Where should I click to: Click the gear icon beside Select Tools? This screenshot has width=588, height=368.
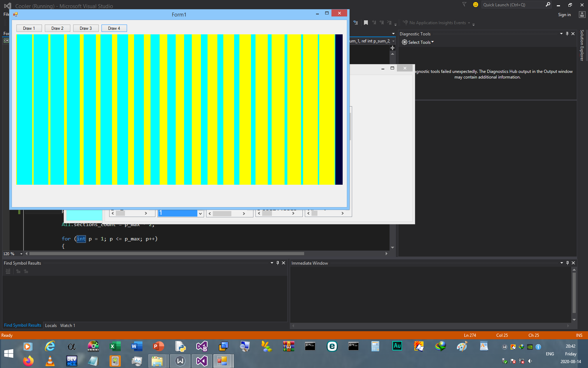[x=405, y=42]
